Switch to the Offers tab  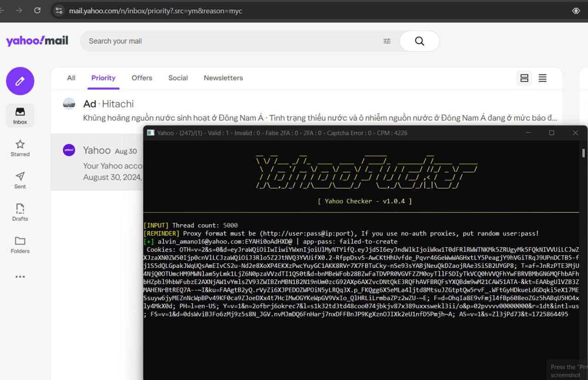(x=141, y=78)
